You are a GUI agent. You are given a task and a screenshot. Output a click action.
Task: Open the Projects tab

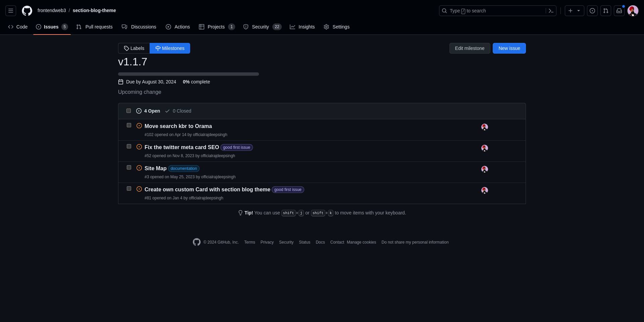(x=217, y=27)
